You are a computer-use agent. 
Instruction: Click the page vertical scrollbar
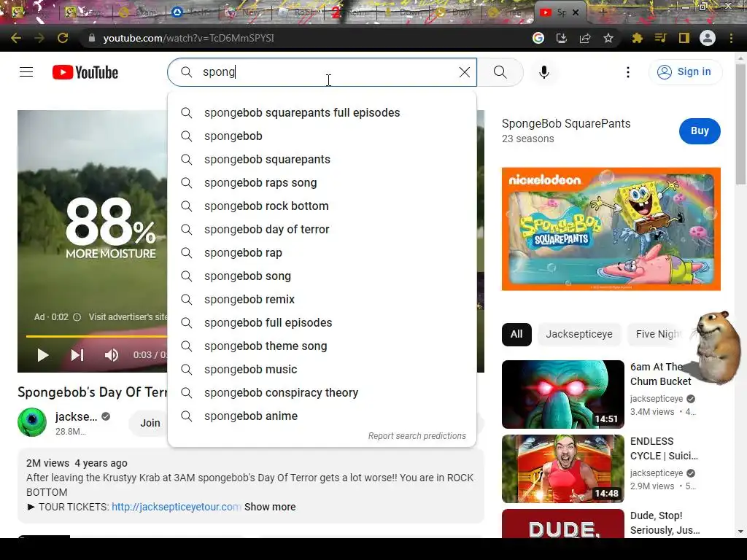740,124
